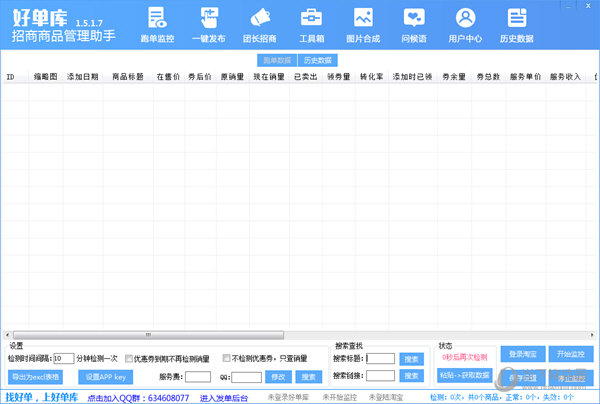
Task: Click the horizontal scrollbar thumb
Action: click(x=148, y=335)
